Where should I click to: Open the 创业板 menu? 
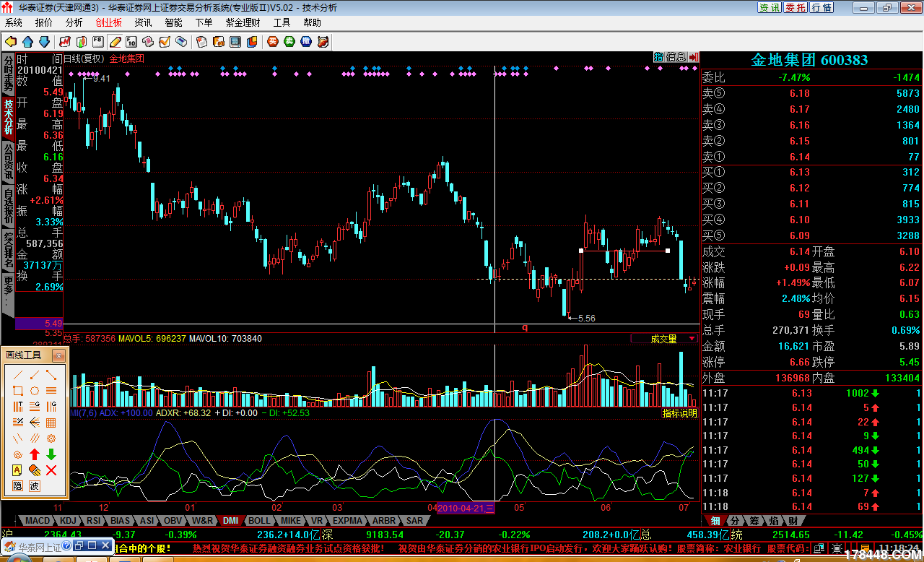click(109, 22)
